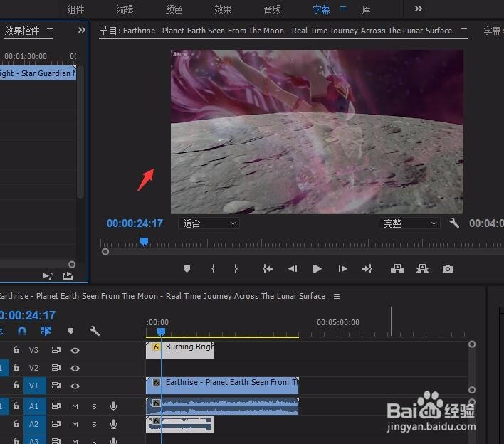
Task: Switch to 库 workspace
Action: [x=366, y=9]
